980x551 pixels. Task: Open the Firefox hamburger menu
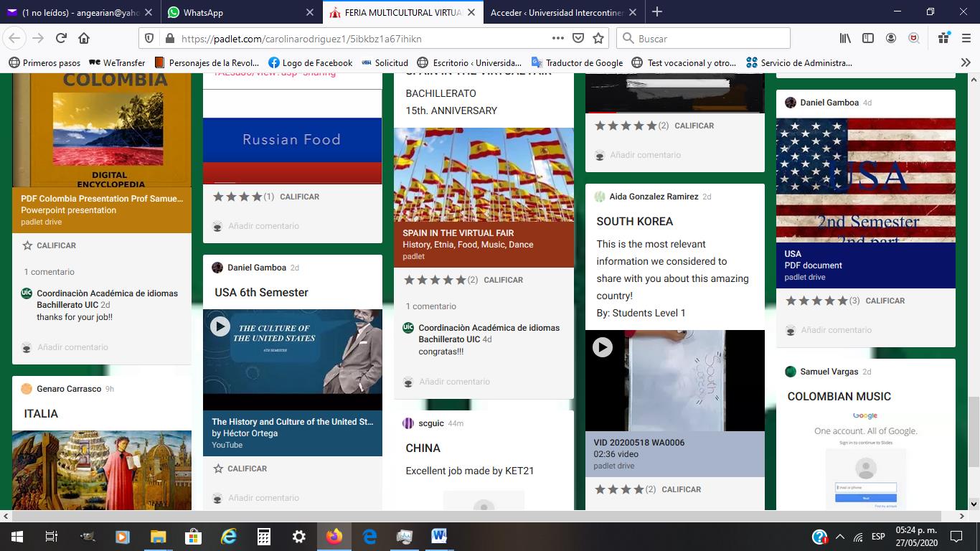(x=965, y=38)
